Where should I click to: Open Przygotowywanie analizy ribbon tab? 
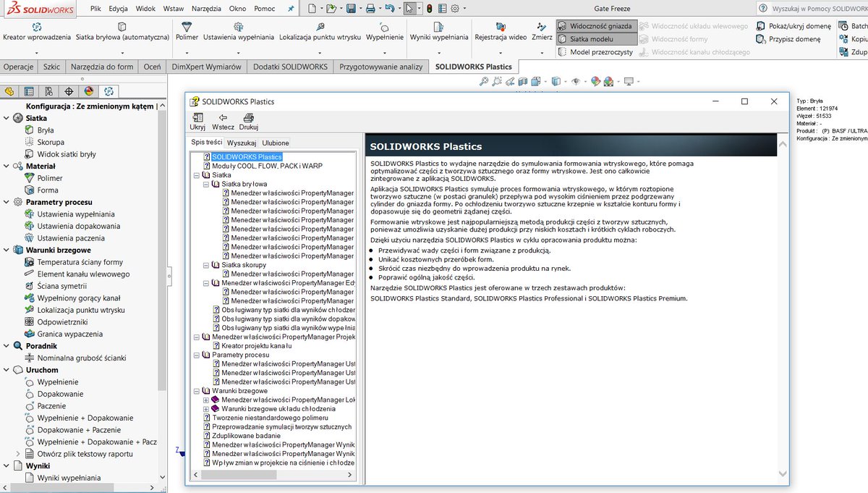pyautogui.click(x=381, y=67)
